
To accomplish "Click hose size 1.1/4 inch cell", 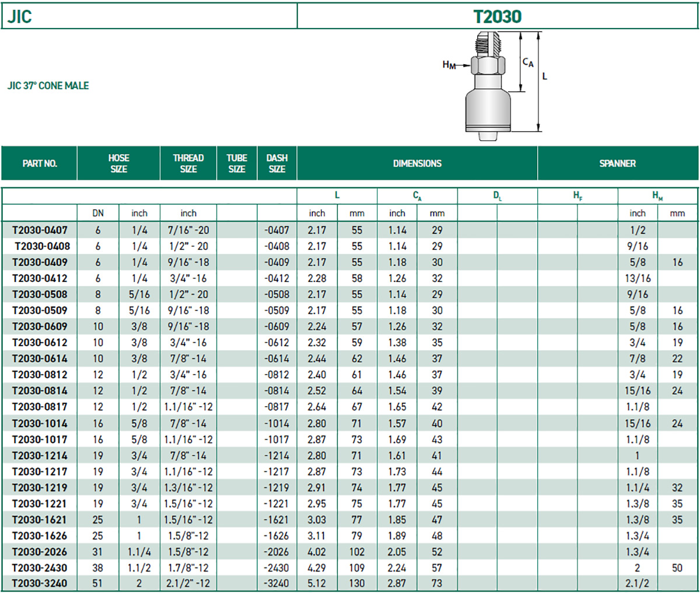I will (x=139, y=552).
